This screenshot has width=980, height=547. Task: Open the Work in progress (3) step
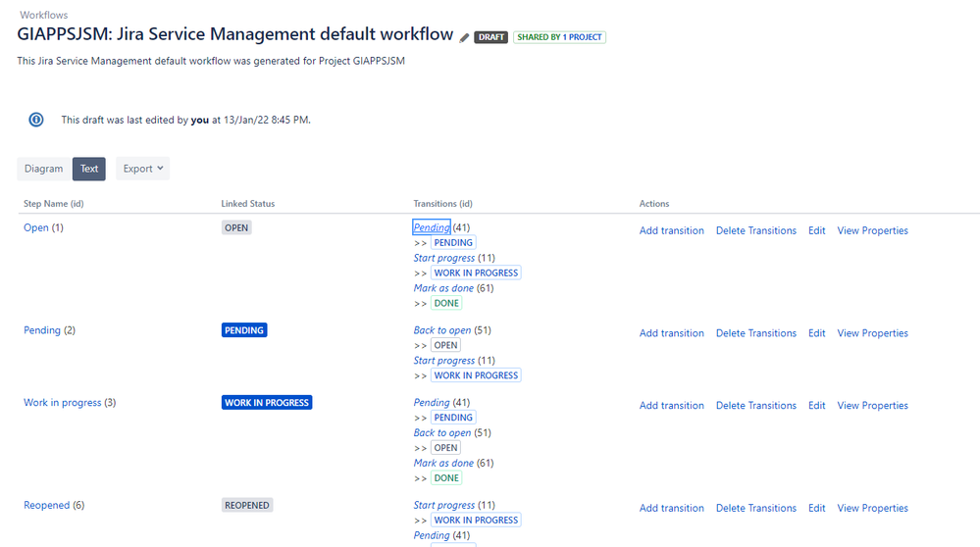point(63,402)
